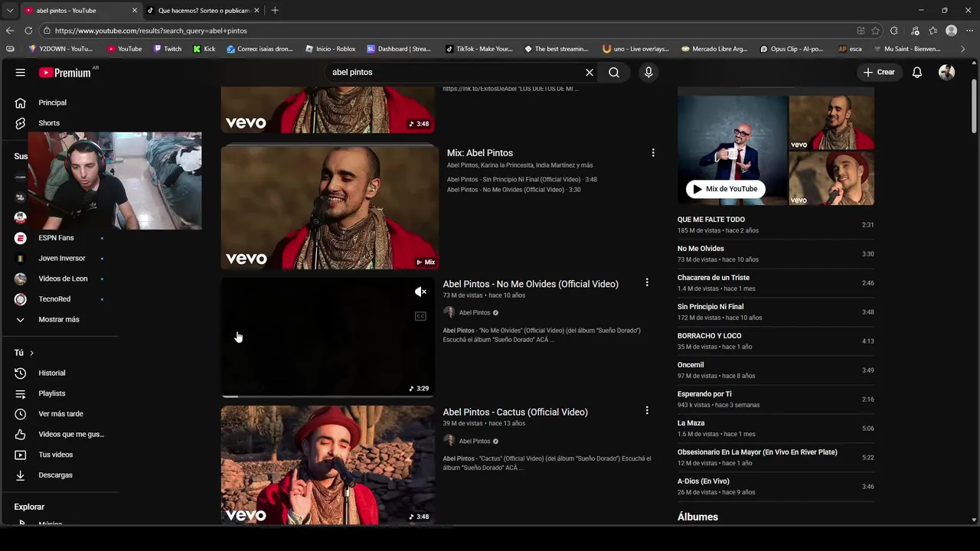Expand the Tú section chevron
The width and height of the screenshot is (980, 551).
pos(31,353)
